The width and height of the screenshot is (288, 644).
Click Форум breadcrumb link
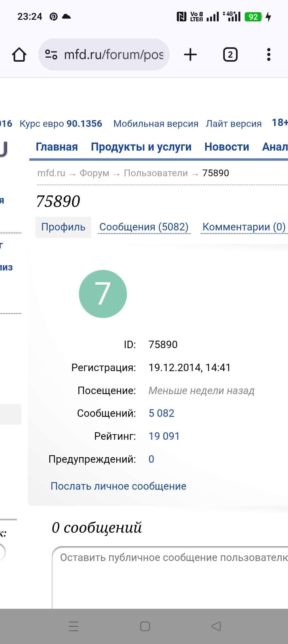[x=94, y=173]
